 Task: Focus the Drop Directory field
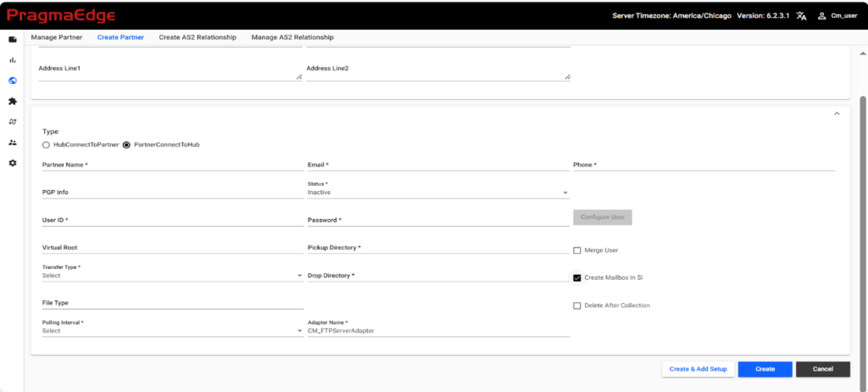tap(438, 275)
